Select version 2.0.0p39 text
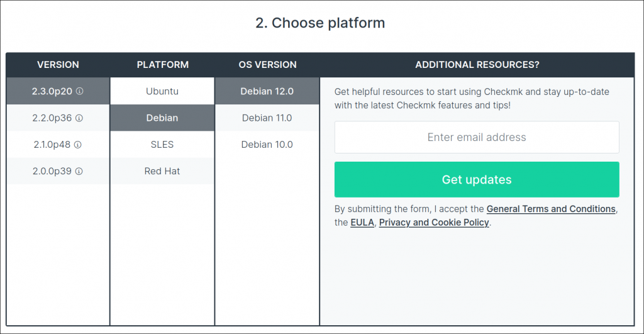 pyautogui.click(x=52, y=171)
